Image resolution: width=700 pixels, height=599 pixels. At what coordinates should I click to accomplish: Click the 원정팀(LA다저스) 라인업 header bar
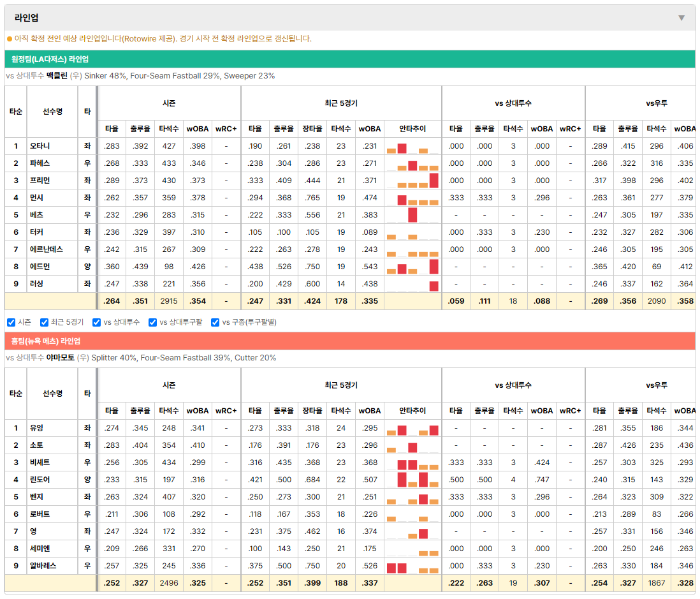coord(350,59)
